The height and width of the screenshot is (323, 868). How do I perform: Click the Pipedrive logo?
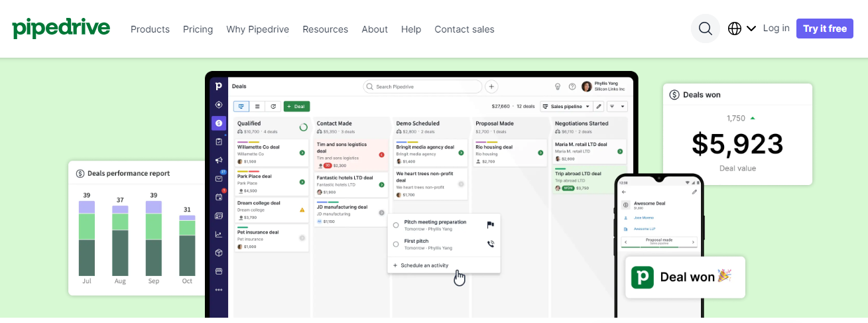(x=61, y=29)
